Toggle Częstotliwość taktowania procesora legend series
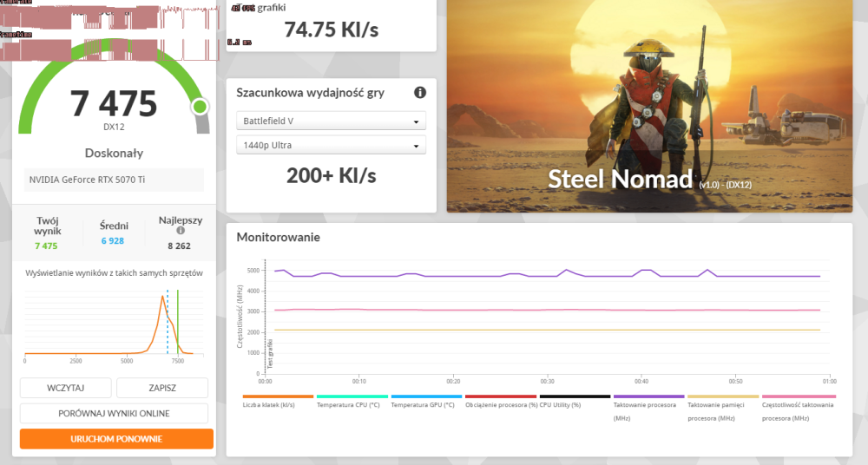The width and height of the screenshot is (868, 465). (798, 410)
